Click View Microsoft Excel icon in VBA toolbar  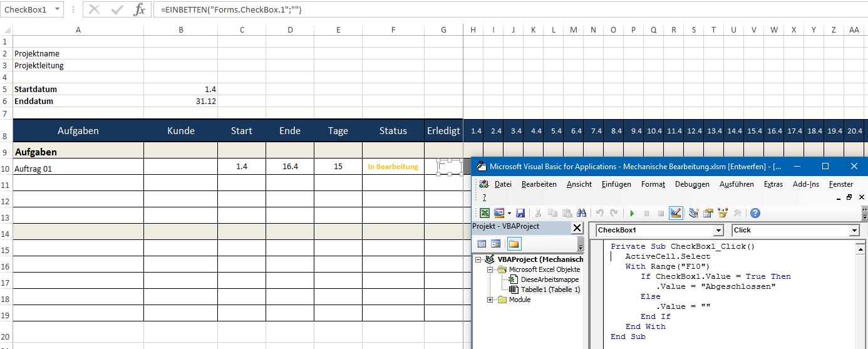tap(485, 213)
